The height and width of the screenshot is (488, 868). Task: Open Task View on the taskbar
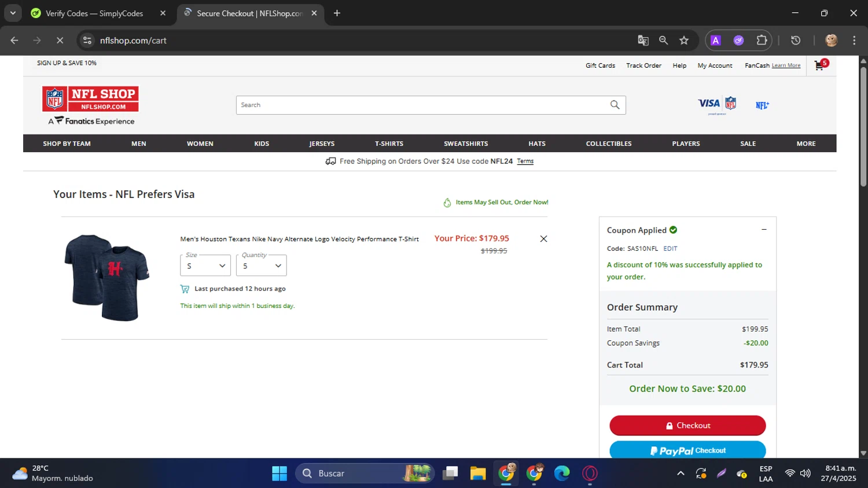(x=450, y=474)
